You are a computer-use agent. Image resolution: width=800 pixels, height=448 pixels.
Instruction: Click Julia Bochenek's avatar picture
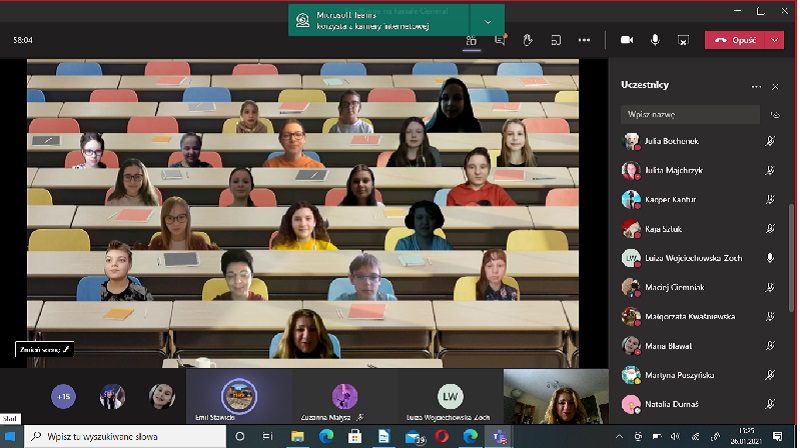[x=631, y=141]
